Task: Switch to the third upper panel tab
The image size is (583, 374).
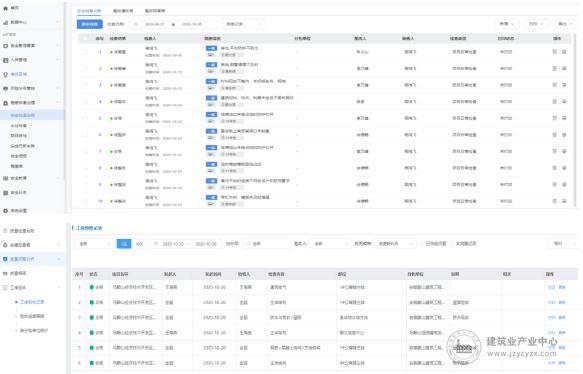Action: tap(155, 11)
